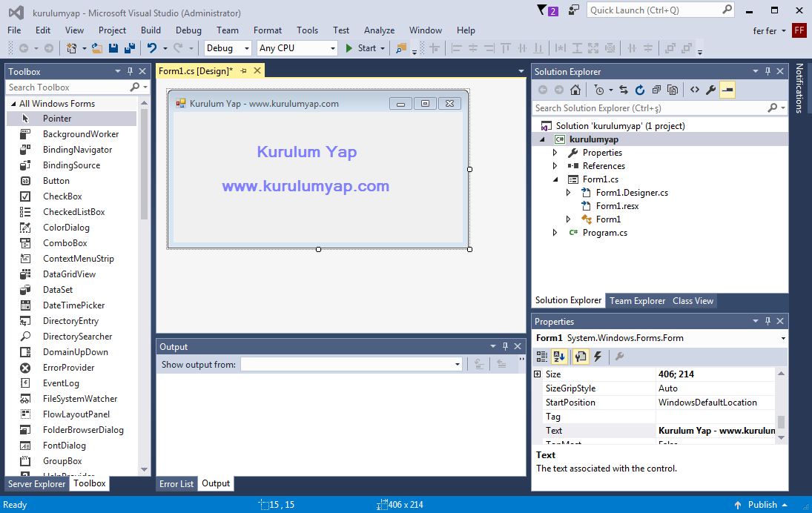
Task: Click the Save file toolbar icon
Action: coord(113,48)
